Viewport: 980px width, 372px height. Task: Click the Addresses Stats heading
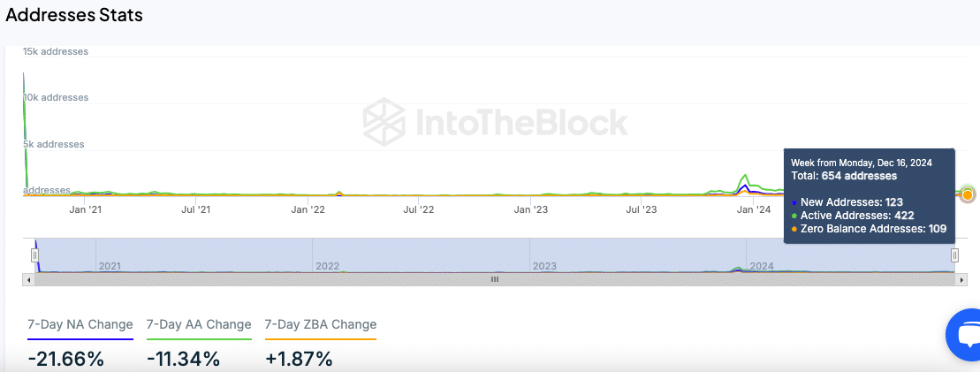pyautogui.click(x=74, y=15)
